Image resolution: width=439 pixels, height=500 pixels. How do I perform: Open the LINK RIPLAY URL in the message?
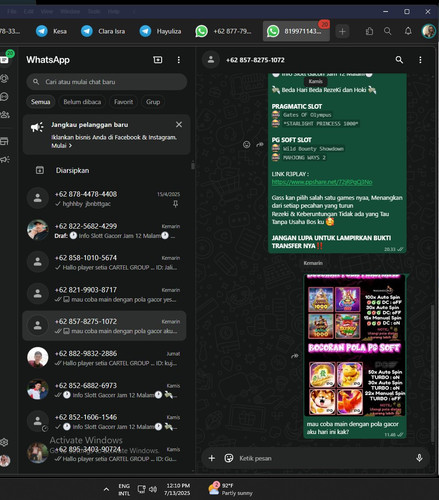(x=322, y=182)
